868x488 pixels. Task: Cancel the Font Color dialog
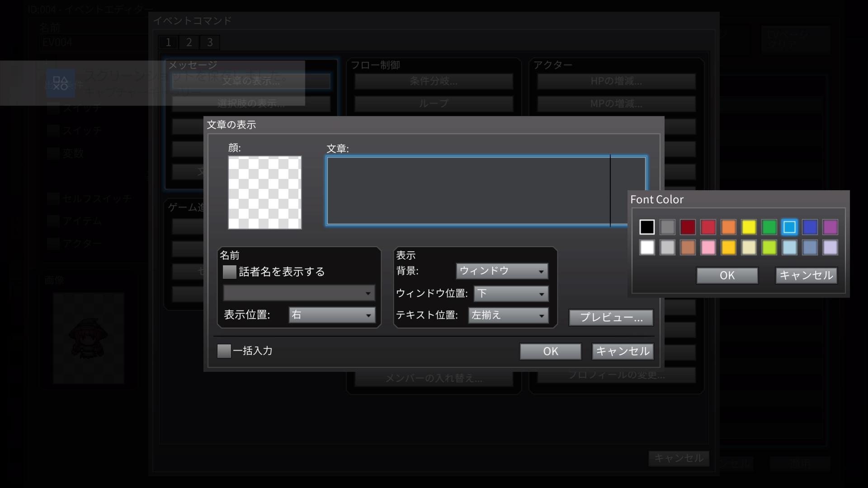(806, 276)
